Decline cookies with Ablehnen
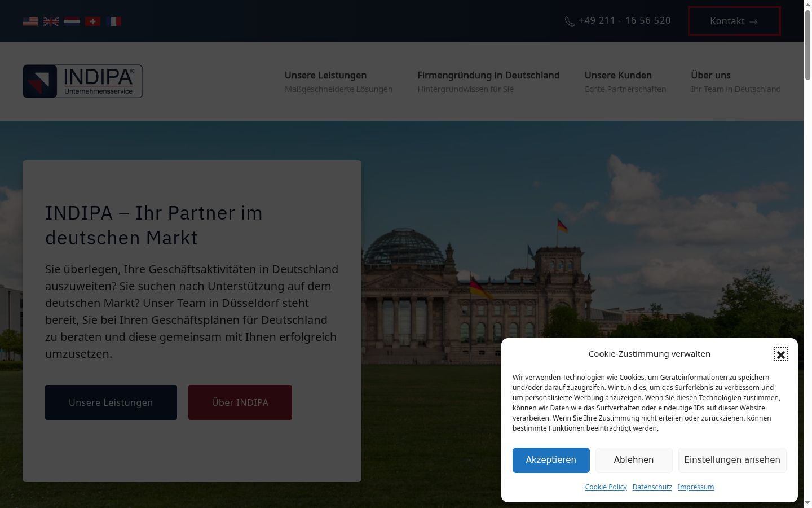Viewport: 812px width, 508px height. click(x=634, y=460)
